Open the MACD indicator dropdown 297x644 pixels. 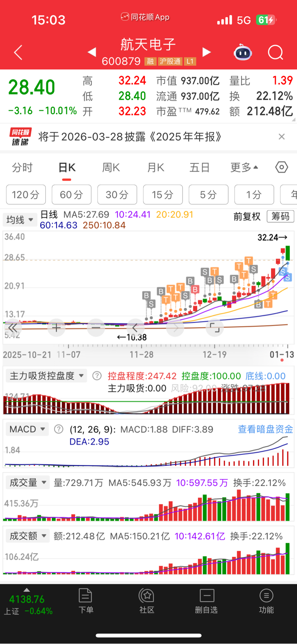coord(27,429)
